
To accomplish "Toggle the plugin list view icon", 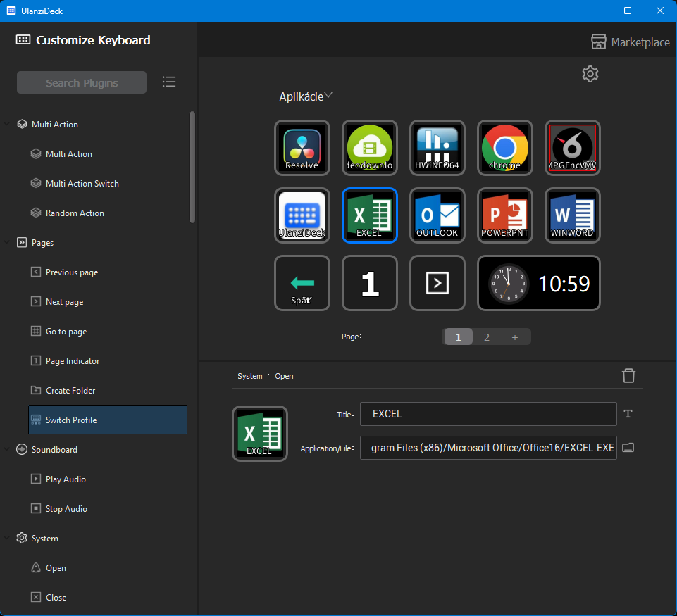I will click(x=169, y=82).
